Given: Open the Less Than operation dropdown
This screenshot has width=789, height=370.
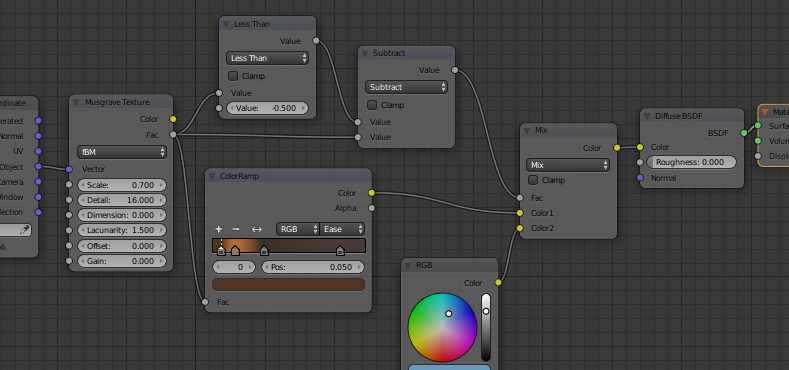Looking at the screenshot, I should click(267, 58).
